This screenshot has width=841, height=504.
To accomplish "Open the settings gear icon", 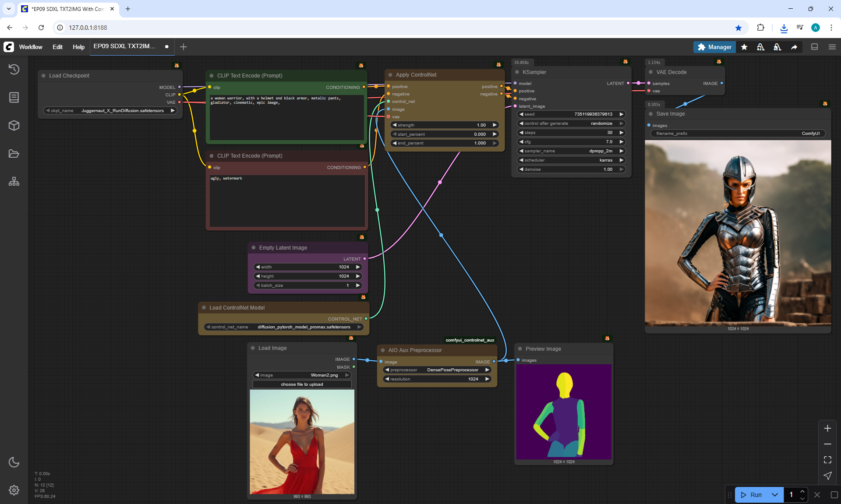I will (x=14, y=490).
